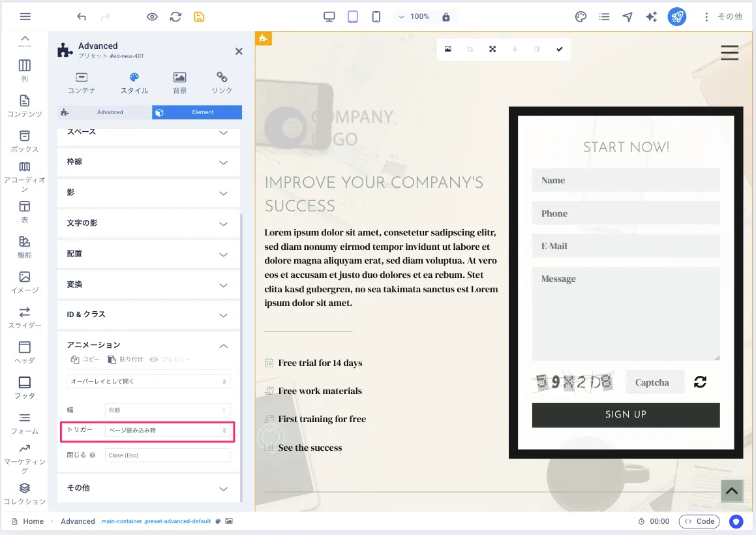756x535 pixels.
Task: Redo the last action
Action: [105, 17]
